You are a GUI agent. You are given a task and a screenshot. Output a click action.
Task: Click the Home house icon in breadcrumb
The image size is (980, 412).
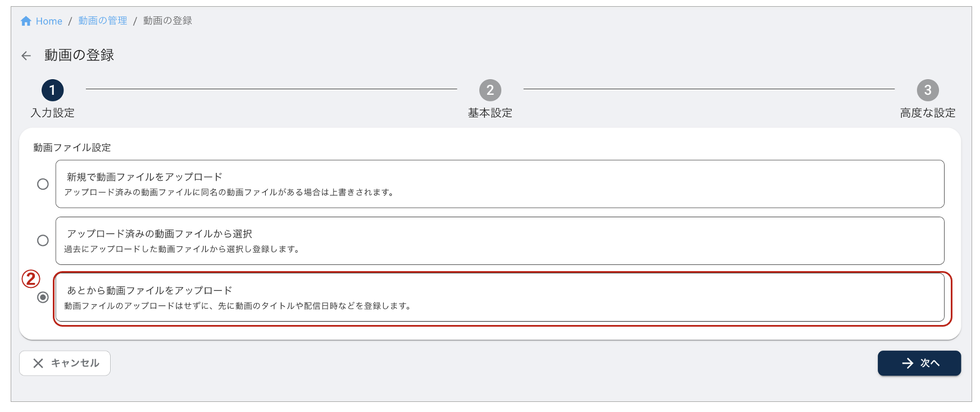(26, 21)
